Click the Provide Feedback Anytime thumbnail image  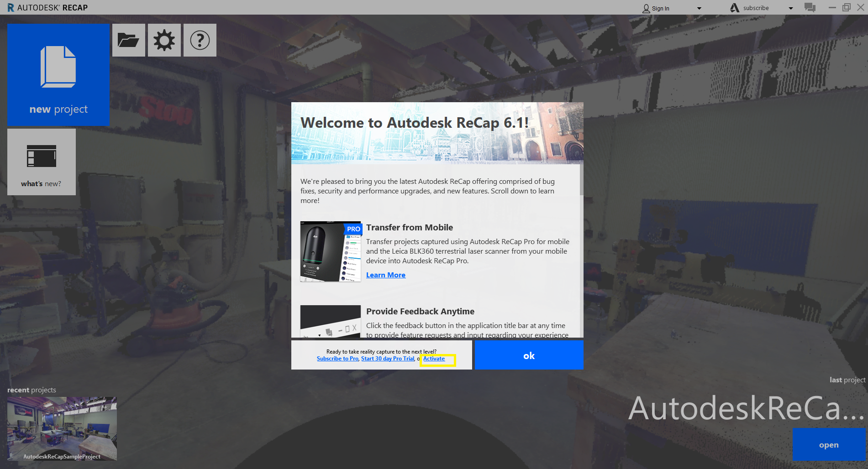(x=331, y=322)
